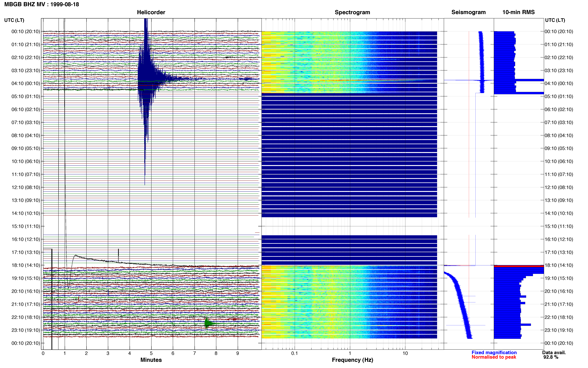Click left time label '21:10 (17:10)'
Screen dimensions: 588x368
point(26,304)
